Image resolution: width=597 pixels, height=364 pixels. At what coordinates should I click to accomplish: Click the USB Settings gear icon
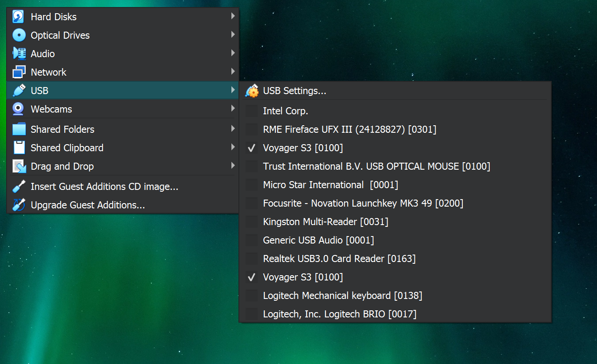click(x=252, y=91)
